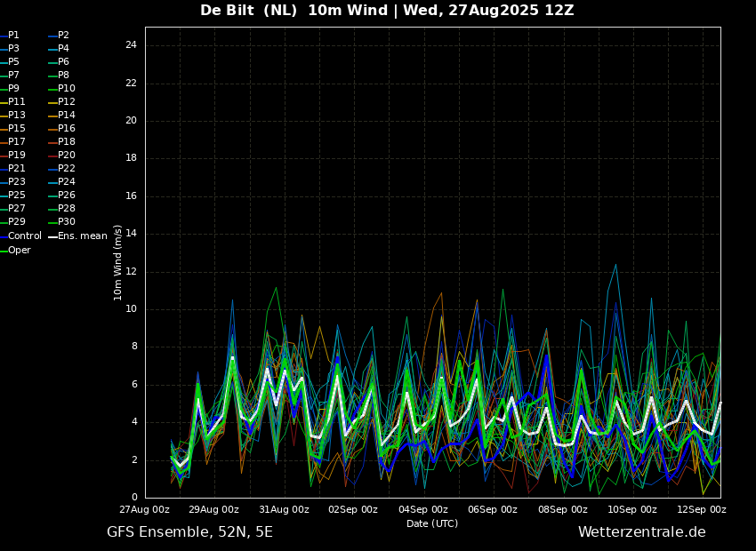Select the P15 legend entry
This screenshot has width=756, height=551.
click(x=13, y=128)
